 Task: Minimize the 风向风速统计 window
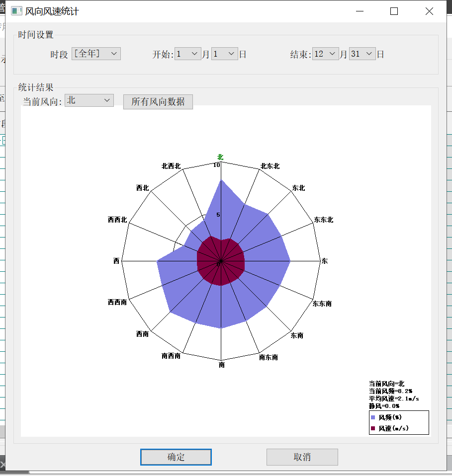click(360, 11)
